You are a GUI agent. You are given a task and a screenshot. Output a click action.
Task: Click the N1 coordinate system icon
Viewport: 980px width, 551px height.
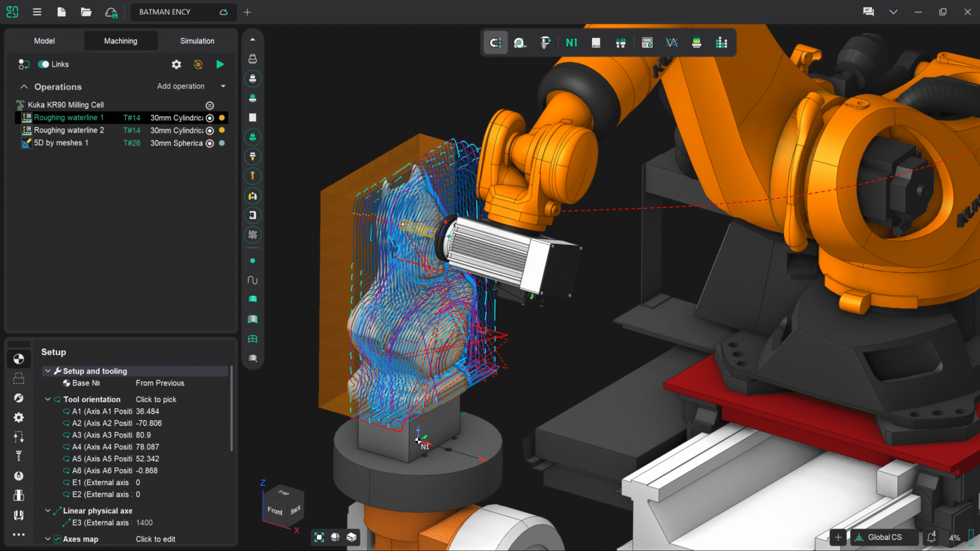coord(571,42)
